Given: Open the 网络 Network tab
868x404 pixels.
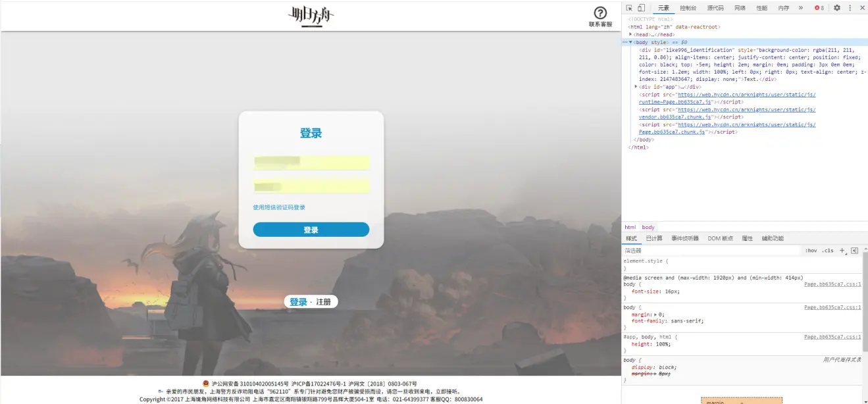Looking at the screenshot, I should coord(740,8).
